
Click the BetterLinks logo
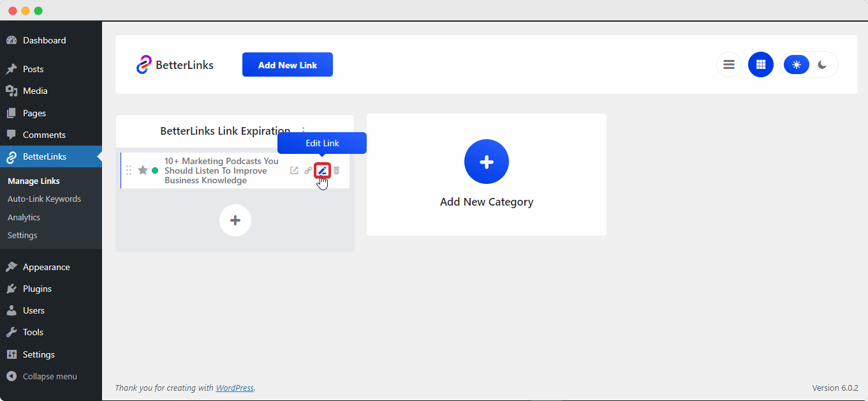click(x=175, y=64)
